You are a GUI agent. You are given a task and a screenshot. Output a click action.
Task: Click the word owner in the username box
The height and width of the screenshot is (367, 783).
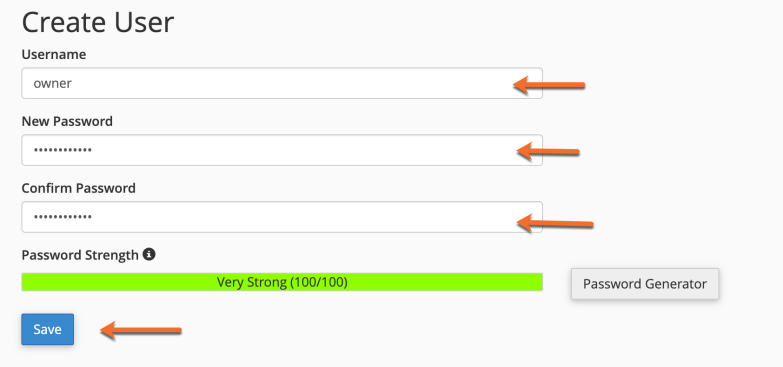click(x=52, y=83)
